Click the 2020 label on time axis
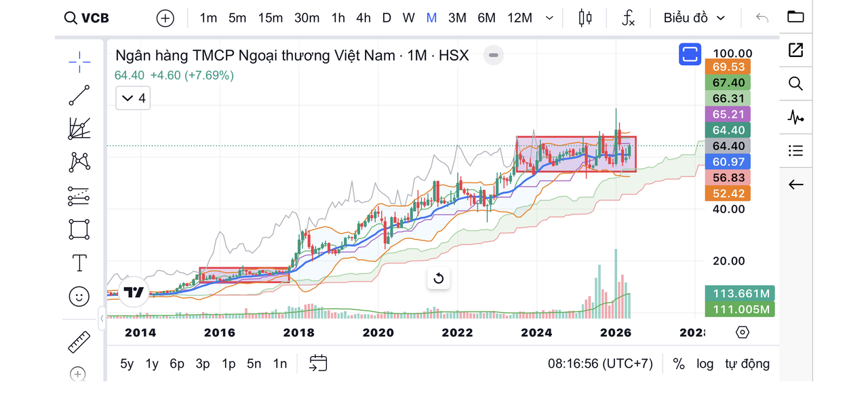The image size is (868, 401). tap(378, 332)
